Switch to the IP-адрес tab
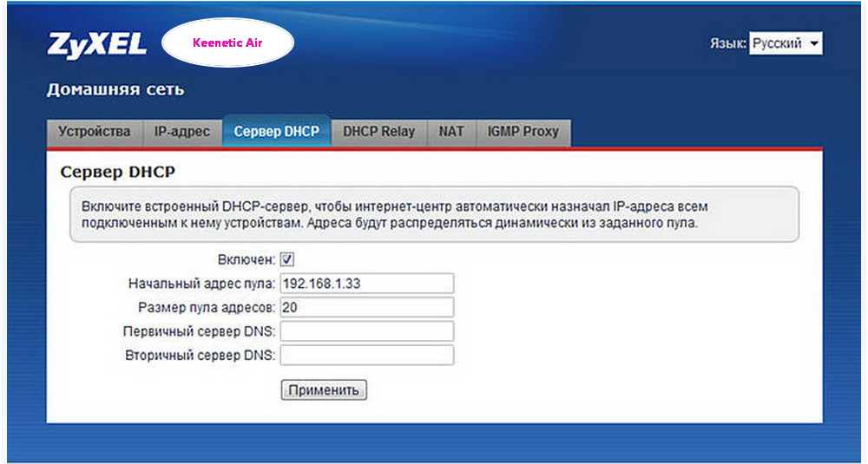Viewport: 868px width, 464px height. click(182, 133)
